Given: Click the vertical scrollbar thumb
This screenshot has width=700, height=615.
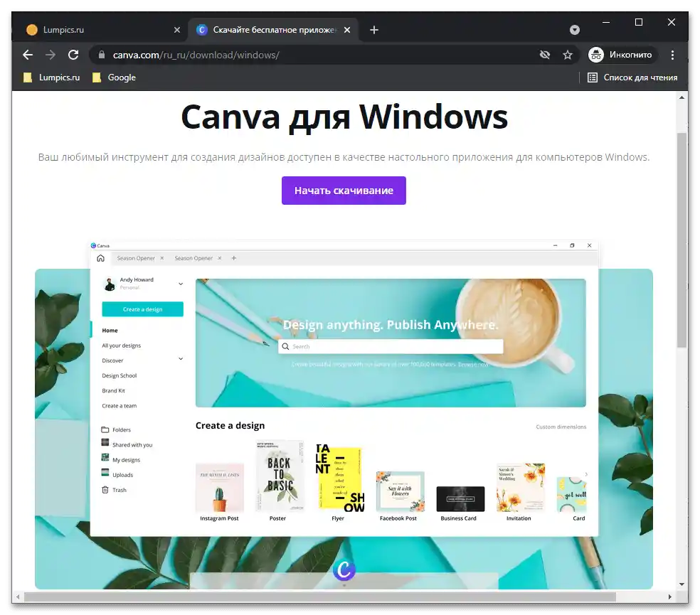Looking at the screenshot, I should point(682,240).
